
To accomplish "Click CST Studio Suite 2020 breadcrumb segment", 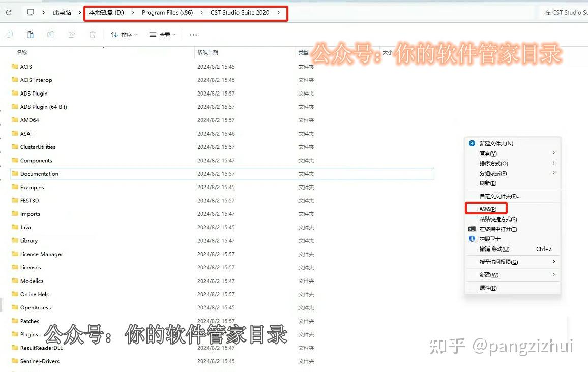I will (x=240, y=12).
